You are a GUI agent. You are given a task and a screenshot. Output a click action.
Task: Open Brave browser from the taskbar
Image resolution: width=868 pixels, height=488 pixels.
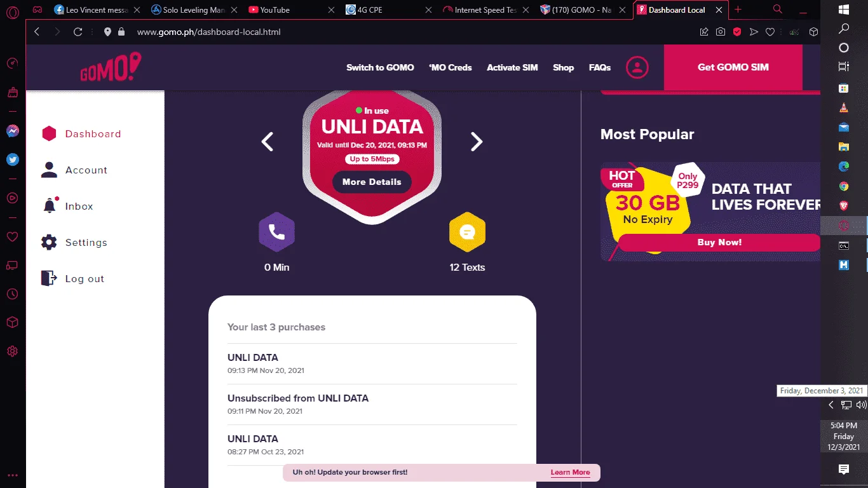[844, 206]
